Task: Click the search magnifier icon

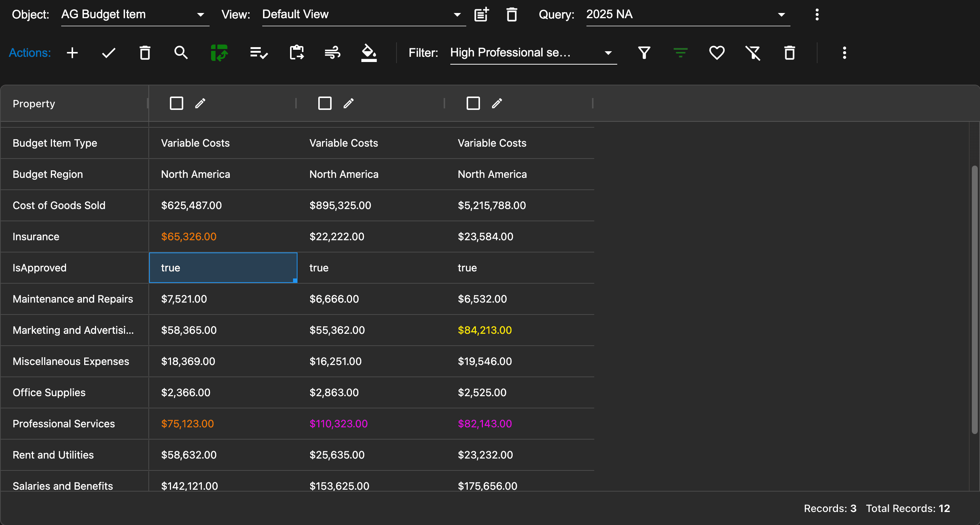Action: pos(181,53)
